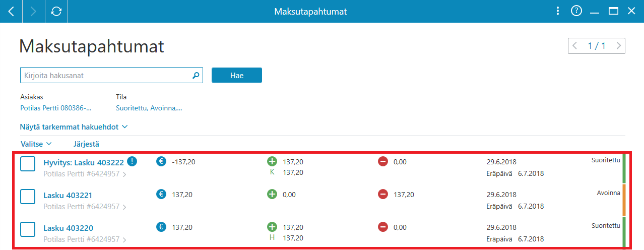The height and width of the screenshot is (250, 644).
Task: Click the green plus icon in Lasku 403220 row
Action: tap(272, 227)
